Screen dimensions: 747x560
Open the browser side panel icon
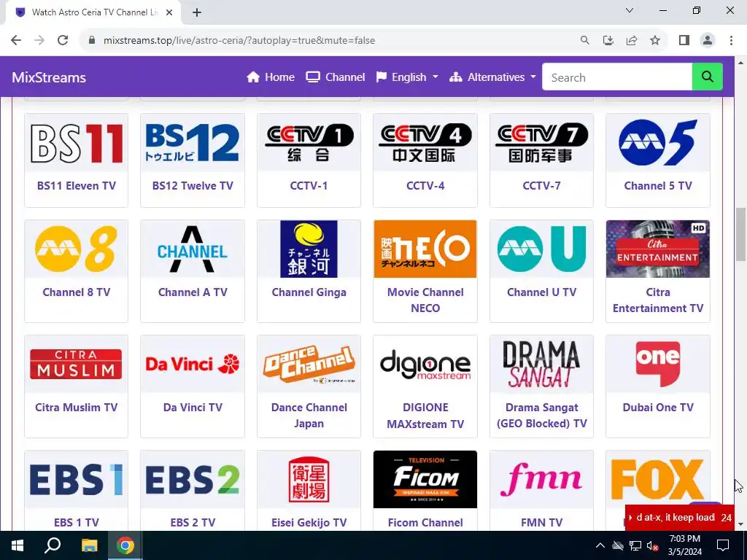pos(684,40)
